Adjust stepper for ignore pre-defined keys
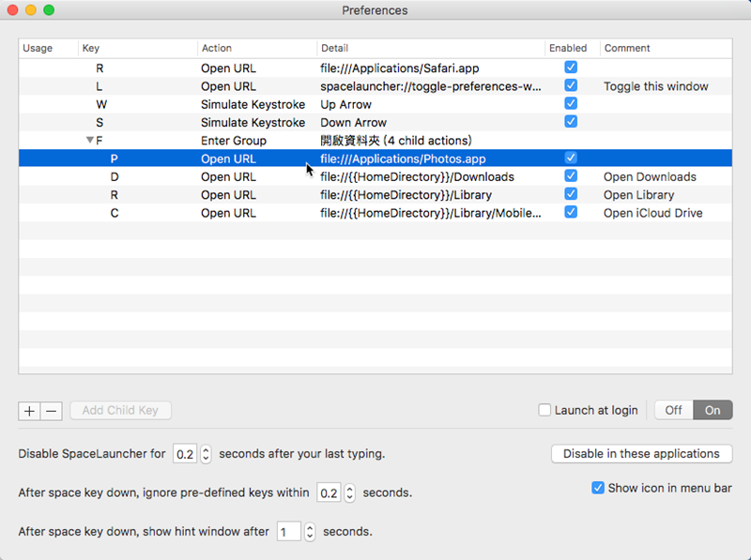Screen dimensions: 751x560 (349, 492)
